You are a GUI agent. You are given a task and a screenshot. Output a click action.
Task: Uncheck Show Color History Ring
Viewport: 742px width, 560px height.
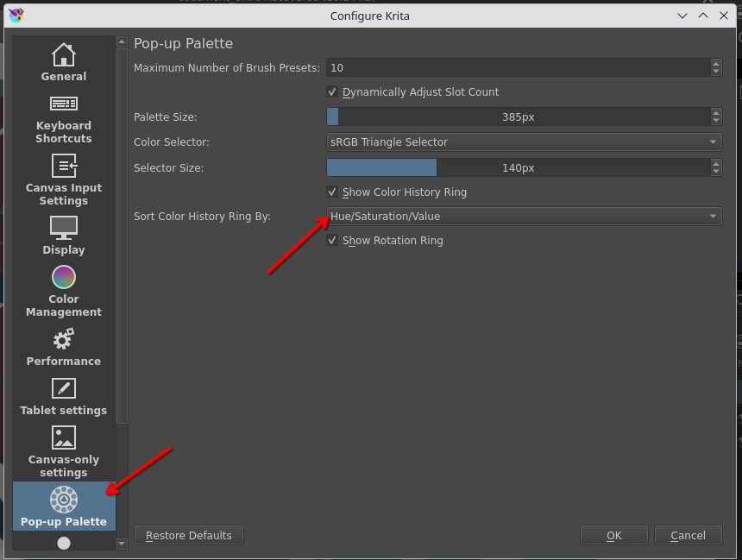coord(332,192)
